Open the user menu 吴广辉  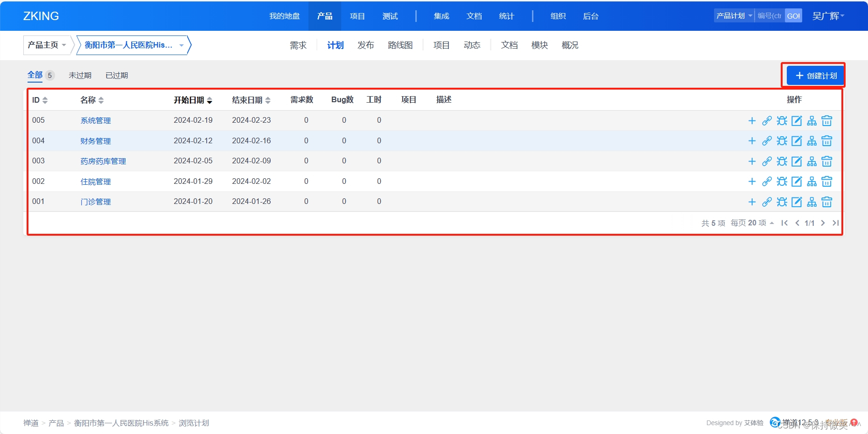click(828, 16)
